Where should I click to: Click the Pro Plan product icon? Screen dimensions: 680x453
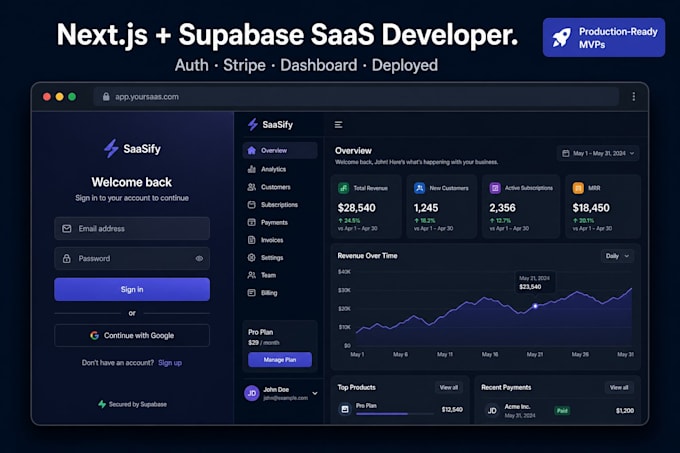[x=345, y=409]
